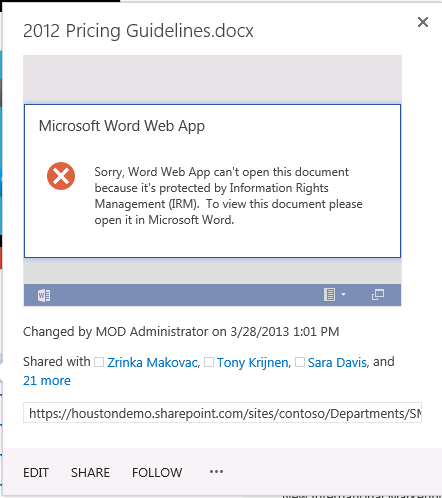Toggle presence box beside Zrinka Makovac
Viewport: 442px width, 498px height.
99,362
